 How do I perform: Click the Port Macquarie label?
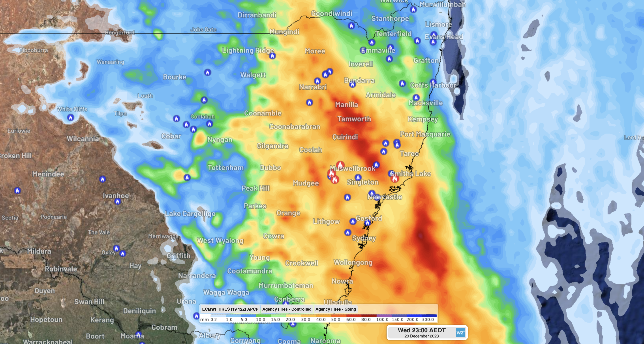pyautogui.click(x=425, y=134)
